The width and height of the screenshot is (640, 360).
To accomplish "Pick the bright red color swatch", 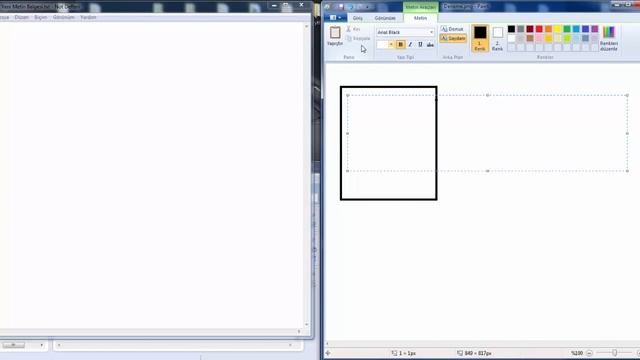I will (x=539, y=29).
